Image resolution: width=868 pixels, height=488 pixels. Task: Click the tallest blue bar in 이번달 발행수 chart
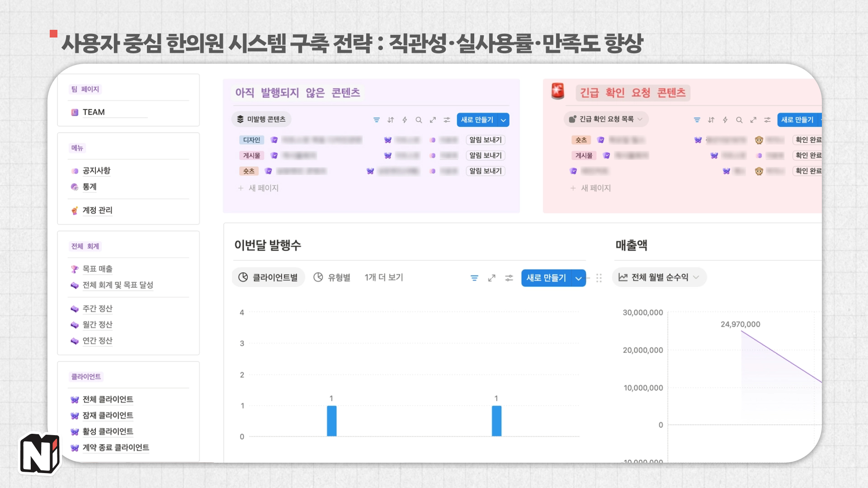(x=332, y=420)
